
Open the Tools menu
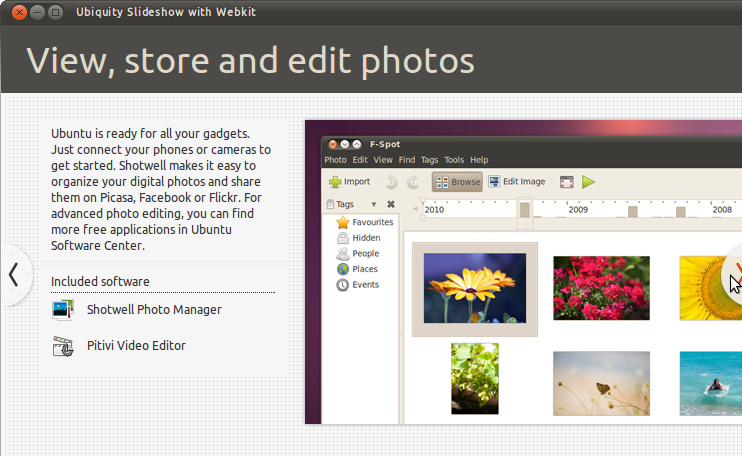point(454,160)
